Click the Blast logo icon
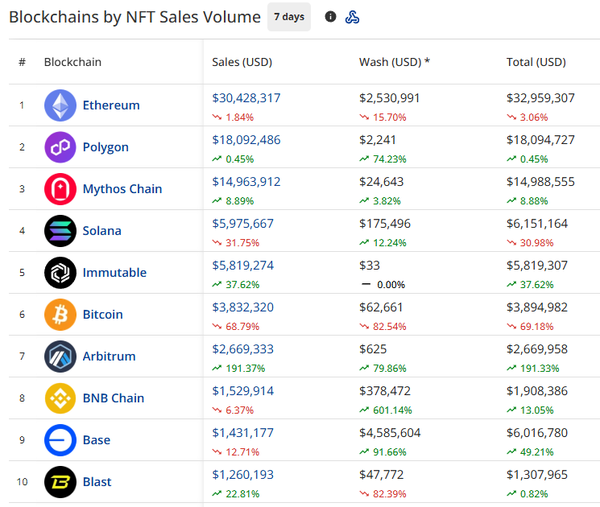Viewport: 600px width, 507px height. pyautogui.click(x=60, y=482)
